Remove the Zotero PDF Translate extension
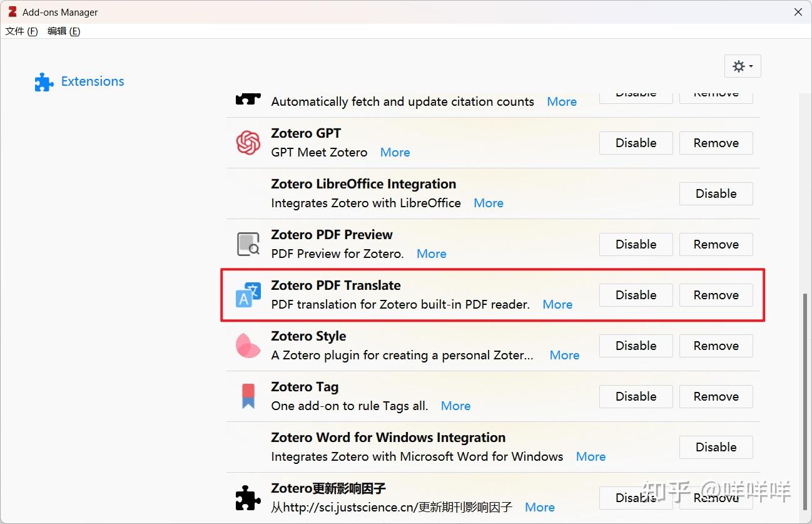812x524 pixels. click(x=716, y=295)
